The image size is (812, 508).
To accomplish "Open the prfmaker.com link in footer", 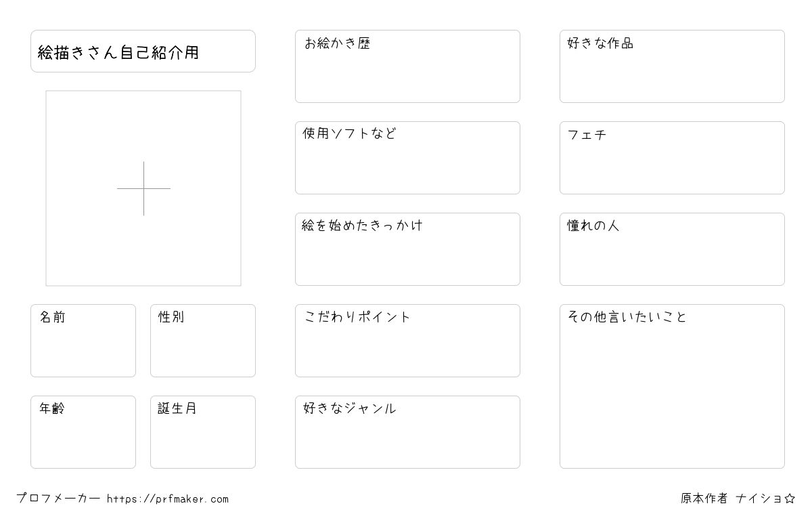I will point(168,499).
